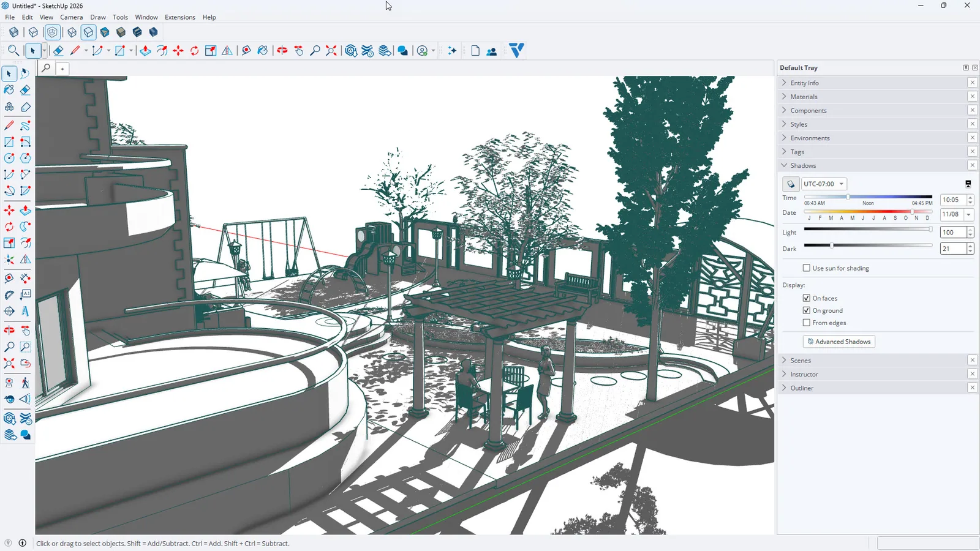Open the Camera menu
The image size is (980, 551).
pos(71,17)
